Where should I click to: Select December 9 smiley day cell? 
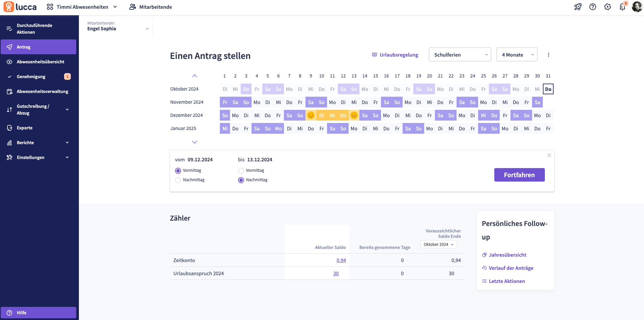click(311, 116)
